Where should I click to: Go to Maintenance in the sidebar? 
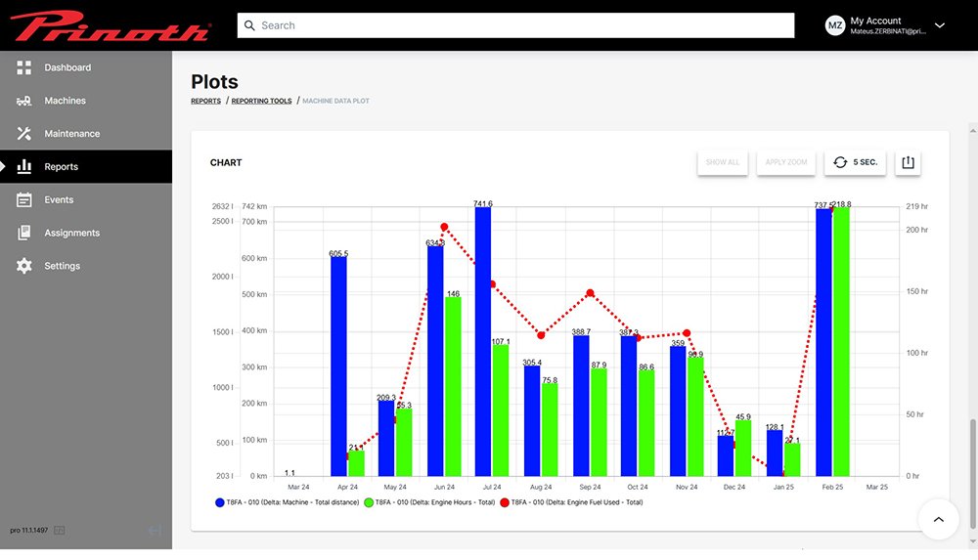tap(71, 134)
